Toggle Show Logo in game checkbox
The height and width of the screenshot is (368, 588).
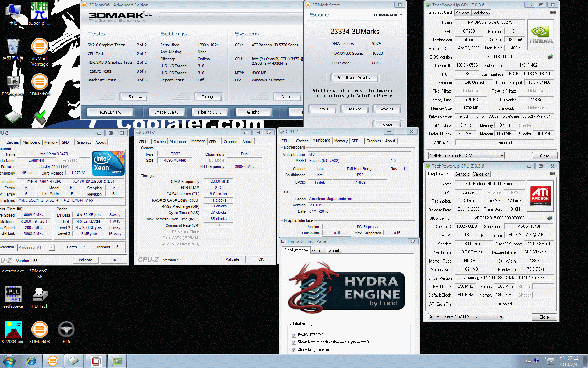point(294,350)
